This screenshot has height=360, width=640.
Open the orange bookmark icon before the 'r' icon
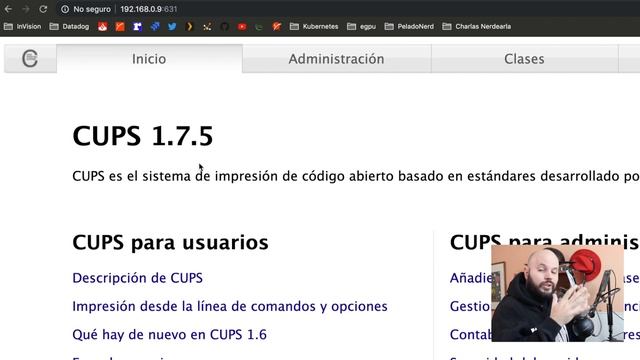pos(120,27)
